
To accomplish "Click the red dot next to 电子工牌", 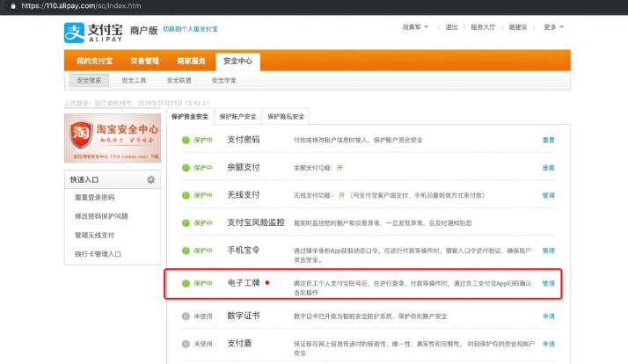I will [x=267, y=282].
